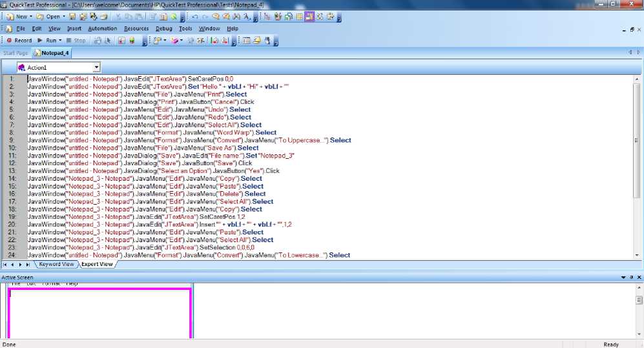
Task: Switch to the Start Page tab
Action: [x=16, y=53]
